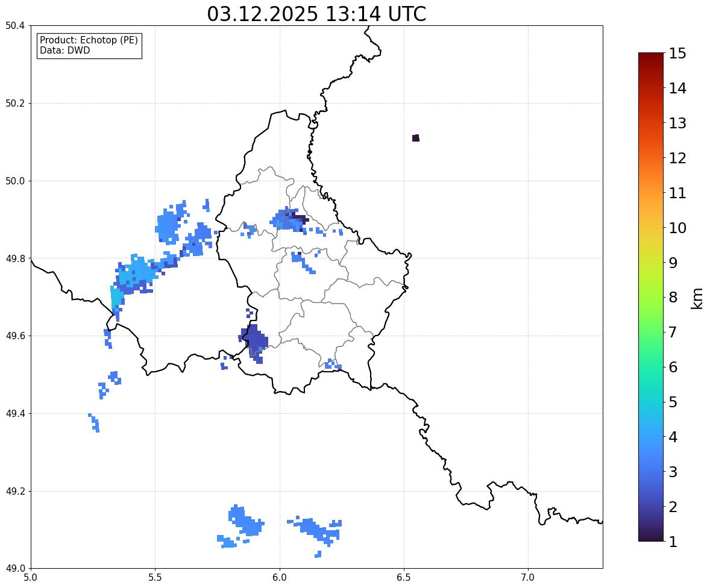
Task: Click the latitude axis label '50.0'
Action: (15, 181)
